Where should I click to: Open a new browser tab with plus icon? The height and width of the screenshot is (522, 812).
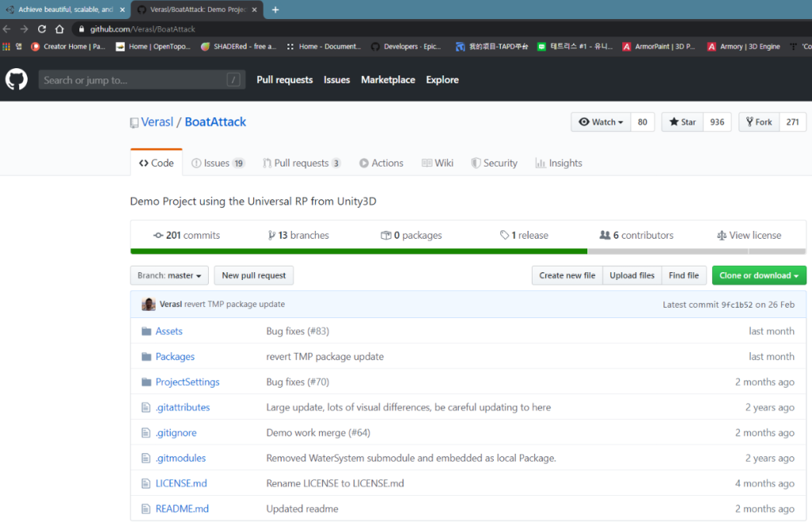(275, 10)
